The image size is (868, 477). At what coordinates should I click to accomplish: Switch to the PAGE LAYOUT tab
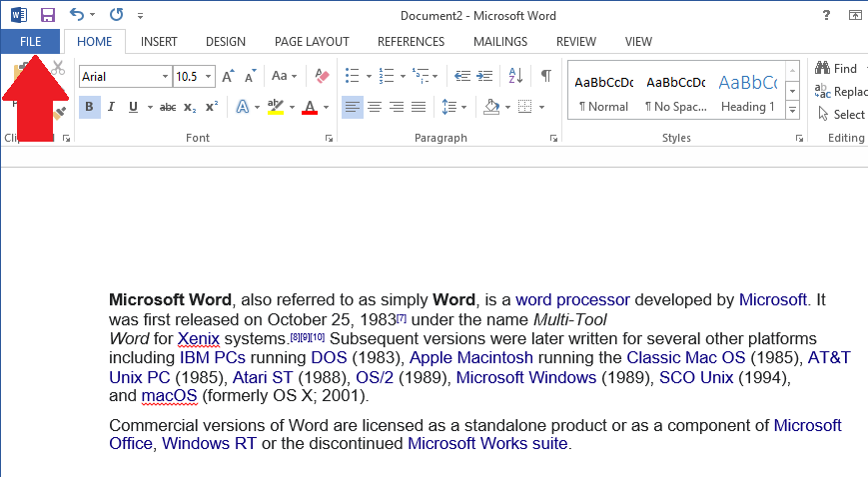(x=312, y=42)
